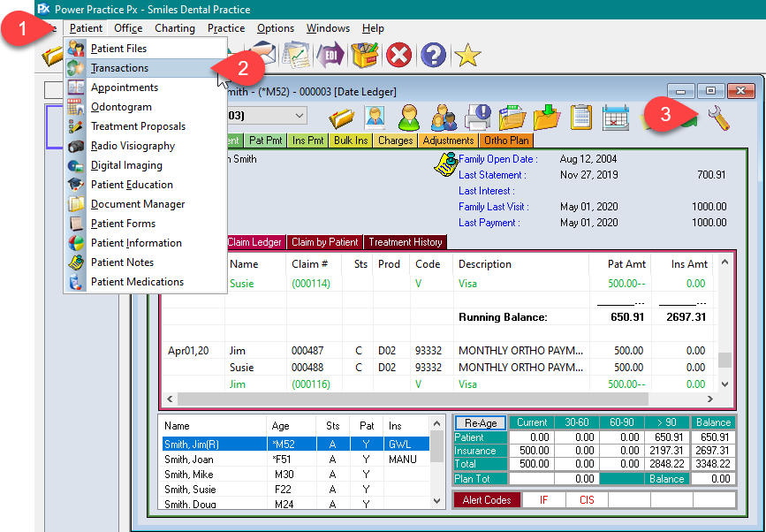Screen dimensions: 766x532
Task: Click the Patient Medications icon
Action: (x=76, y=282)
